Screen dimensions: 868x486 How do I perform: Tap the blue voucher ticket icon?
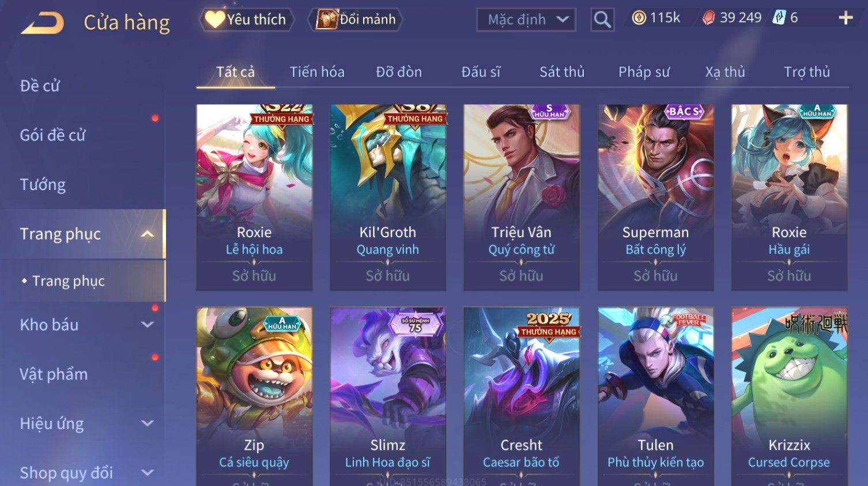pyautogui.click(x=779, y=18)
